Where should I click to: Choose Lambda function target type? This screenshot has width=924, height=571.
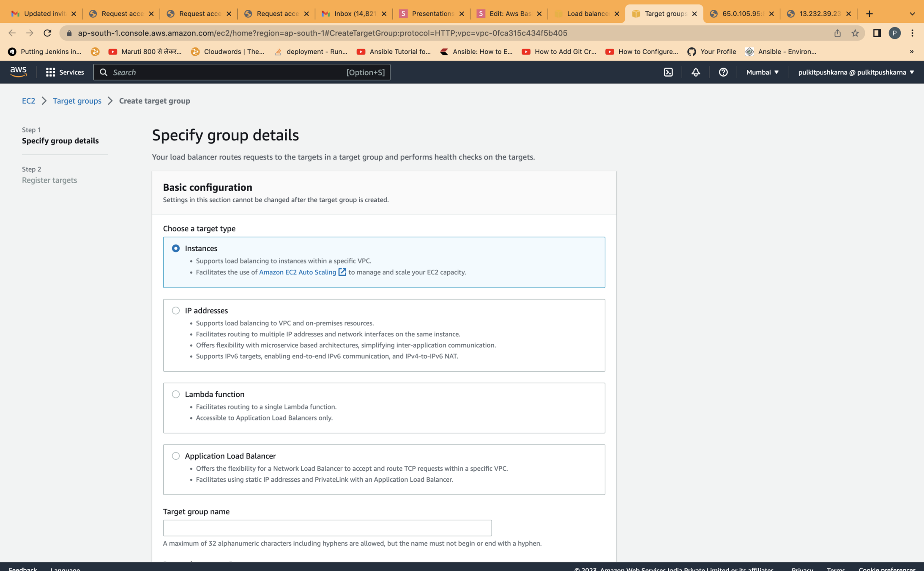pos(176,394)
